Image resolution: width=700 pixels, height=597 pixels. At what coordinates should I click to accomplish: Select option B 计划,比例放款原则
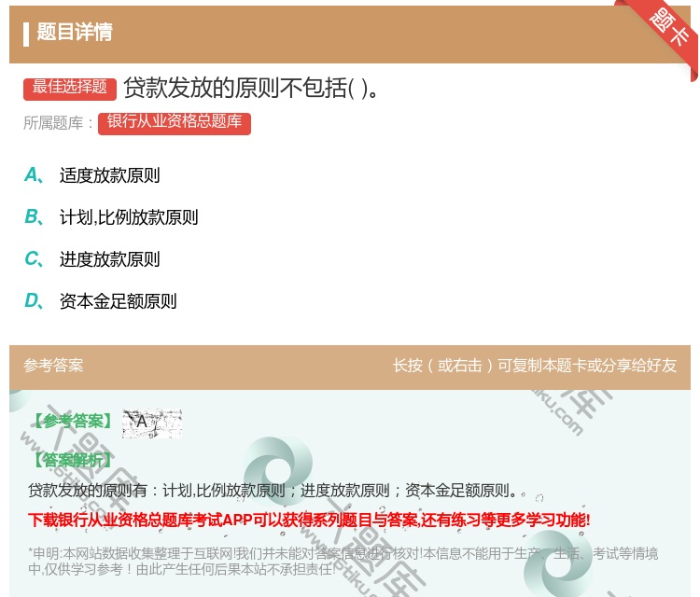(129, 217)
